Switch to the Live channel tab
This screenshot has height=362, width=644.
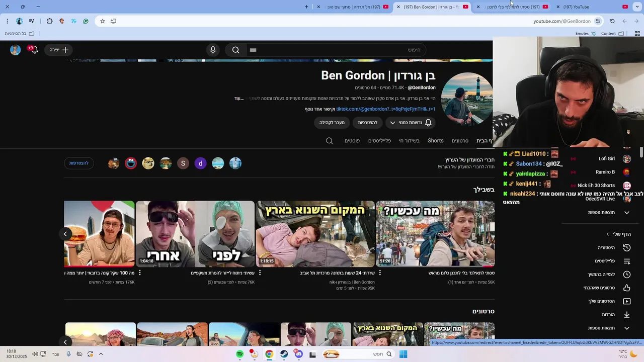click(409, 141)
